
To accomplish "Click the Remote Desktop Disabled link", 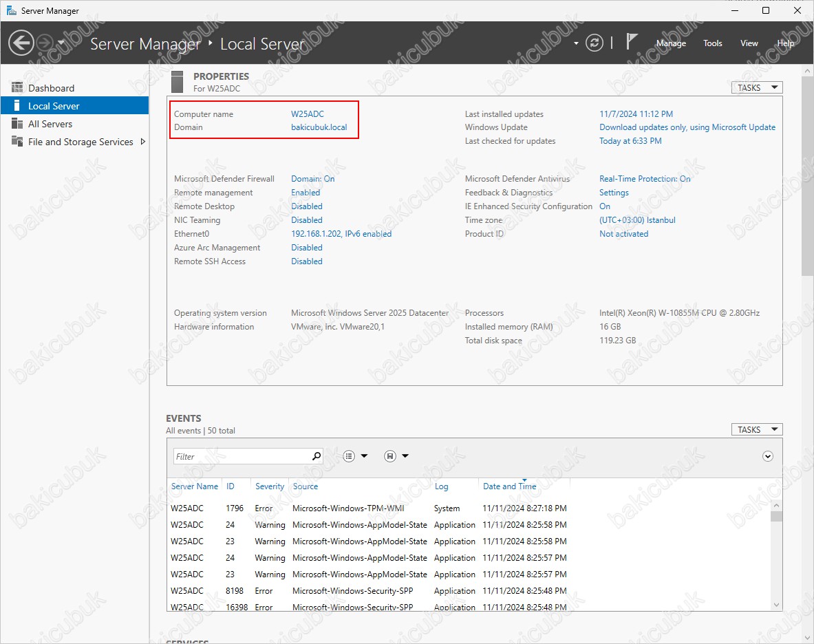I will [x=306, y=206].
